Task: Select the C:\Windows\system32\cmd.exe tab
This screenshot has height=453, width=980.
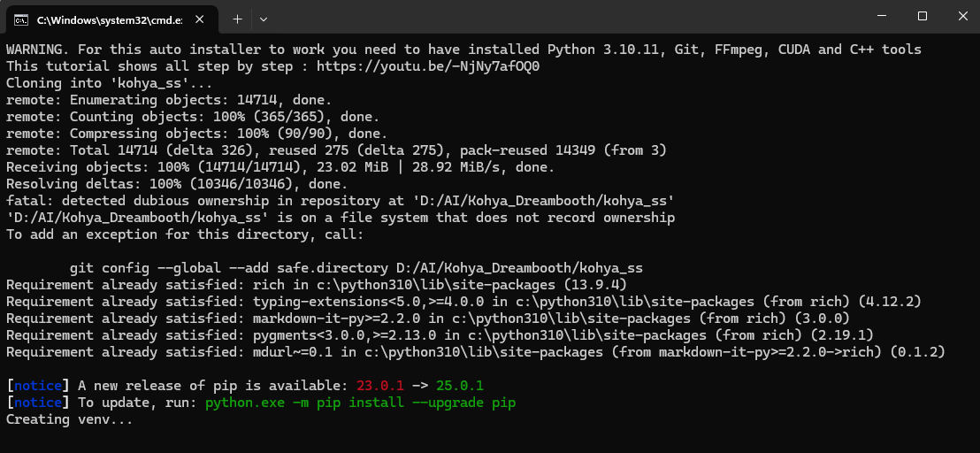Action: coord(111,19)
